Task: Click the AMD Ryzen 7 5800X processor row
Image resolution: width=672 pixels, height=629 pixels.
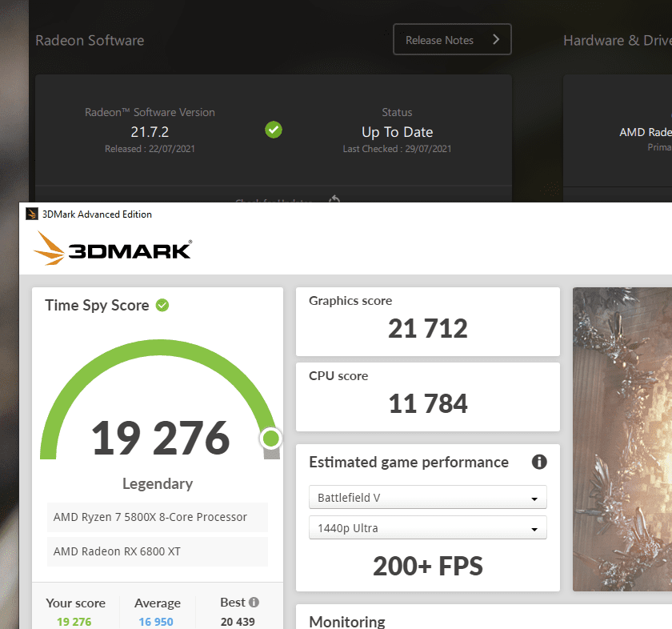Action: (x=158, y=517)
